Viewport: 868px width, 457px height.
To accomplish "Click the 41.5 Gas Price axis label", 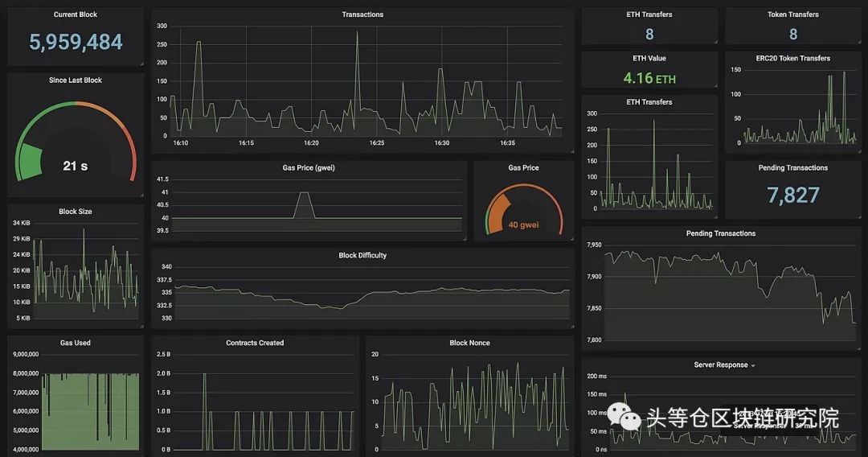I will pyautogui.click(x=162, y=179).
